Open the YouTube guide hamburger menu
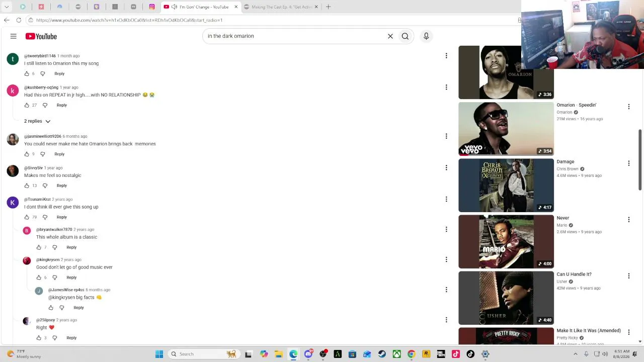Screen dimensions: 644x362 [x=14, y=36]
